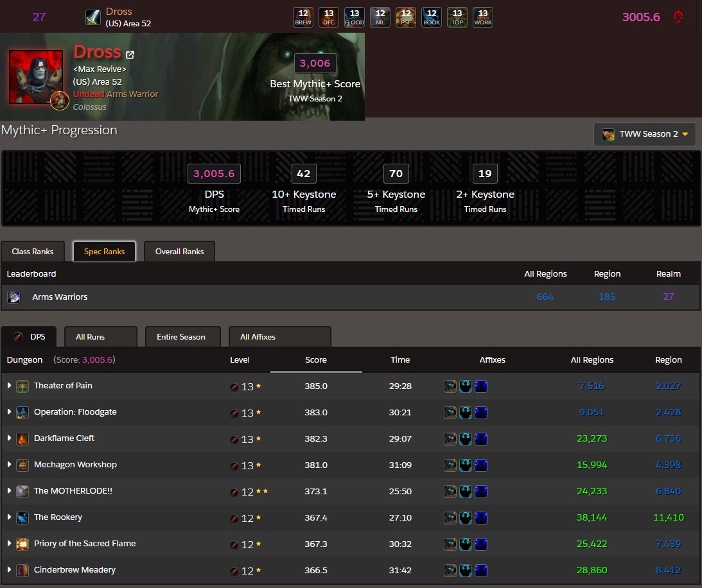Expand the Darkflame Cleft row
The height and width of the screenshot is (588, 702).
tap(9, 438)
